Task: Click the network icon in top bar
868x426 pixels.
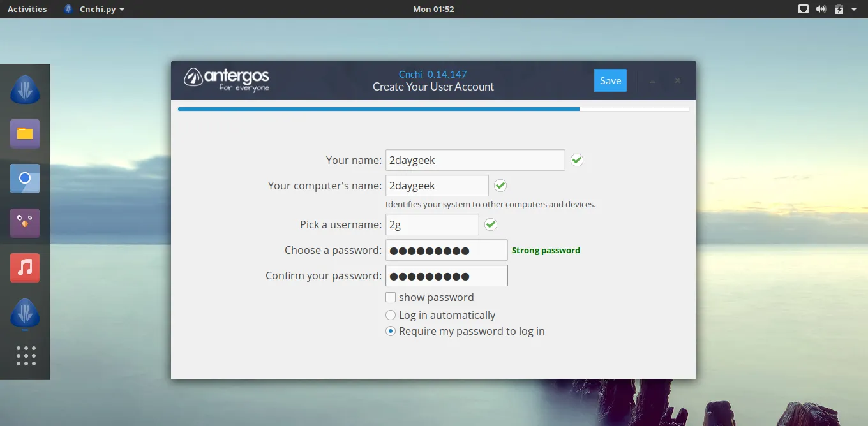Action: tap(804, 9)
